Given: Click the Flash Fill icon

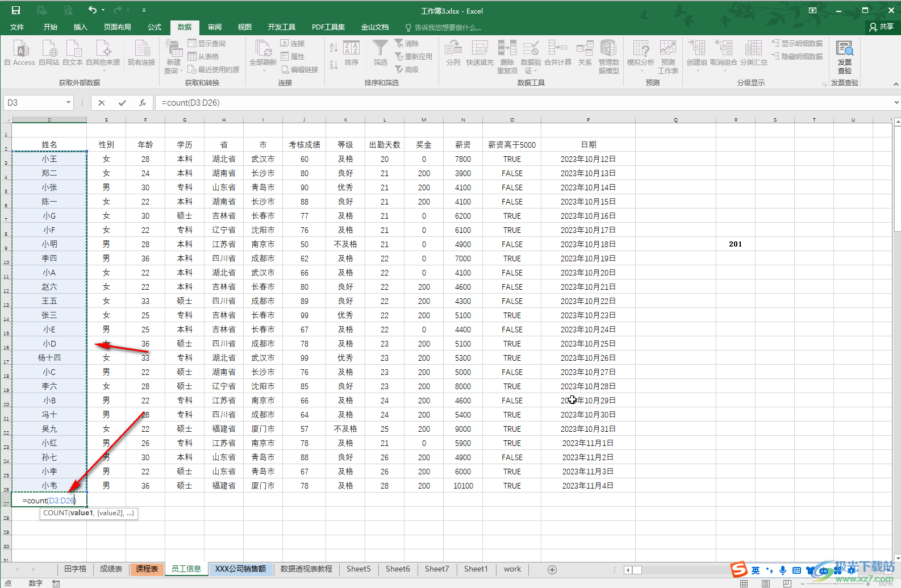Looking at the screenshot, I should pos(480,49).
